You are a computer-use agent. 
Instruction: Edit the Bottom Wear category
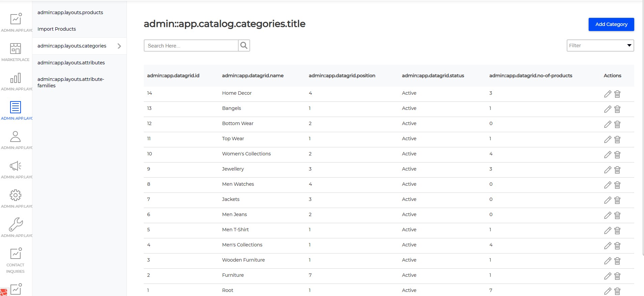[608, 124]
